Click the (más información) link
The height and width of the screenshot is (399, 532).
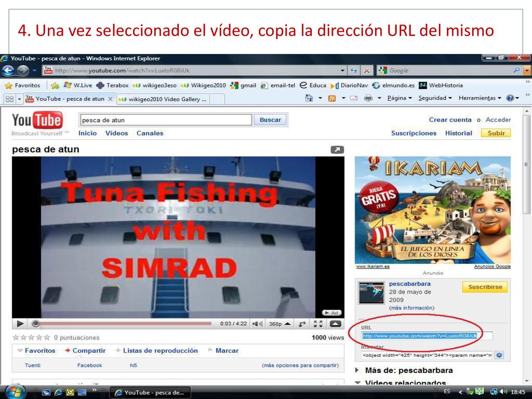point(412,308)
